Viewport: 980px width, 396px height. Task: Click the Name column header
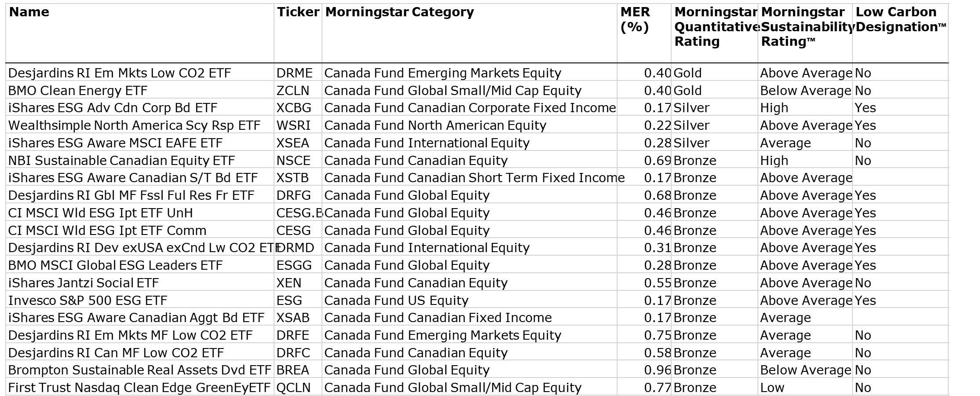coord(29,12)
